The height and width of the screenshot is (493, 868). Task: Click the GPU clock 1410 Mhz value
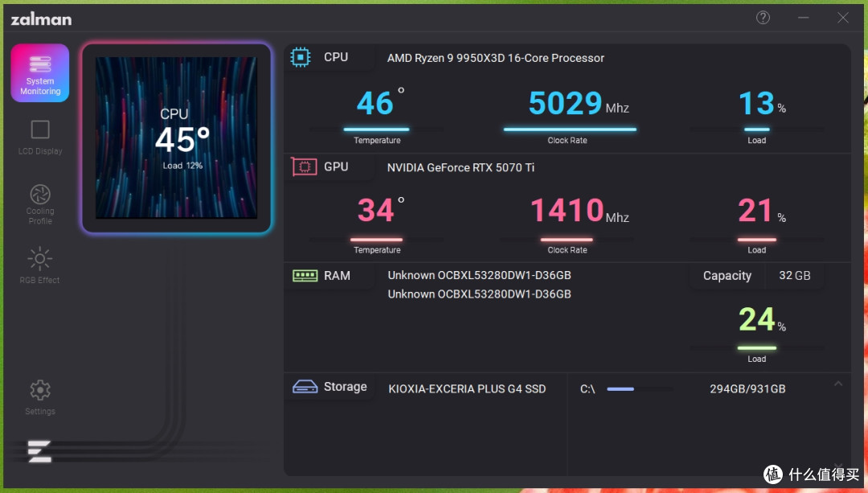(579, 211)
